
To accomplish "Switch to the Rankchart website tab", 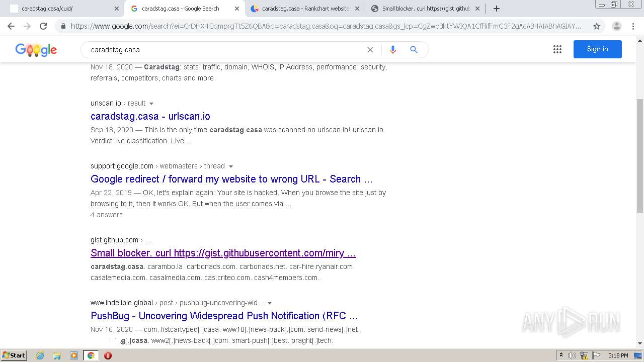I will [304, 9].
